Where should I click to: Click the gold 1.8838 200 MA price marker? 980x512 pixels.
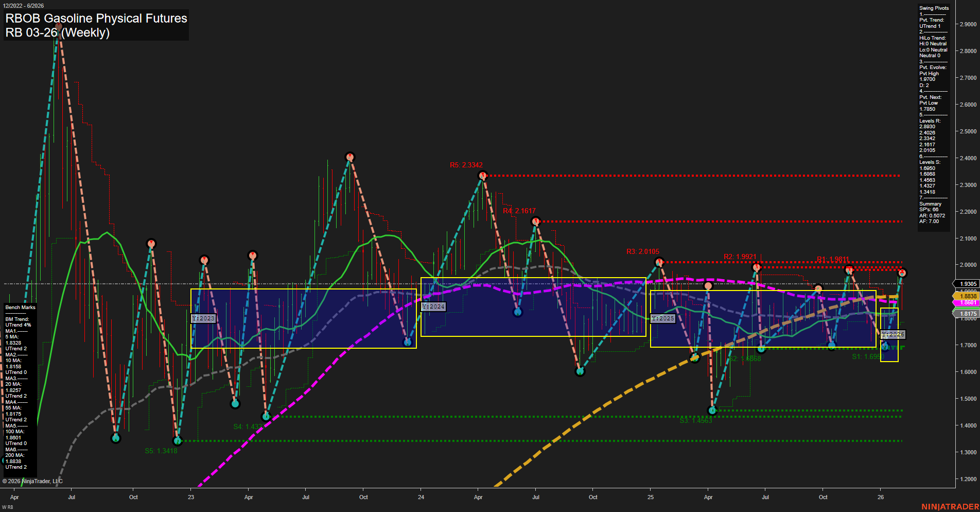coord(967,296)
